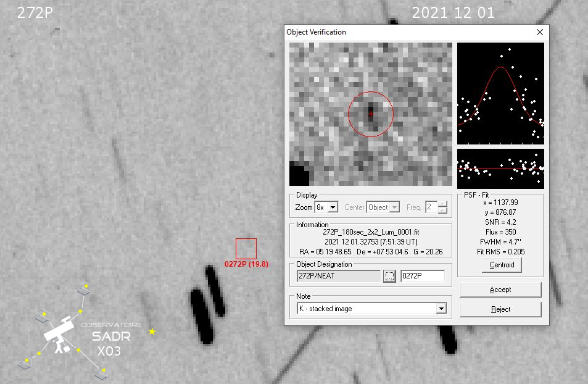Click the browse button beside 272P/NEAT field
Image resolution: width=588 pixels, height=384 pixels.
389,277
